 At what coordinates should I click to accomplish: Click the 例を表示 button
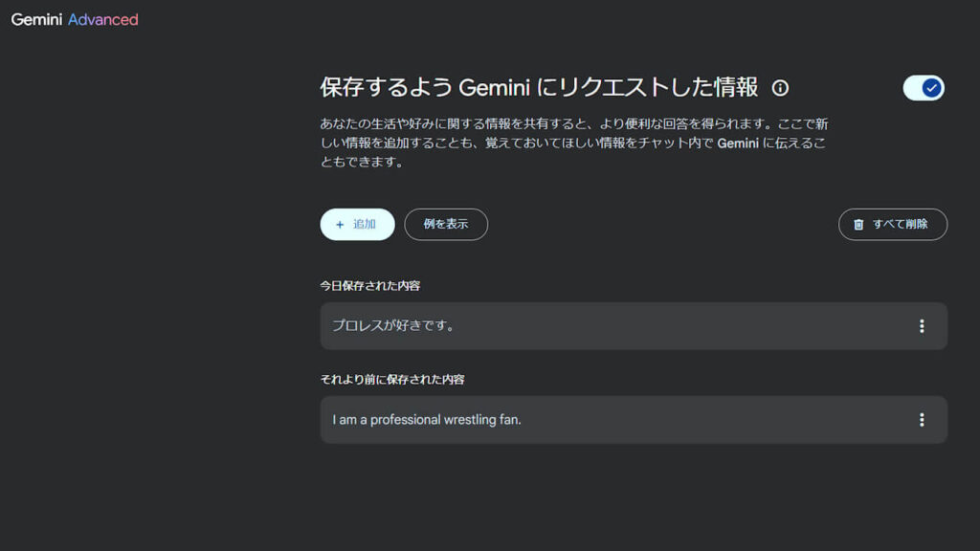tap(446, 224)
